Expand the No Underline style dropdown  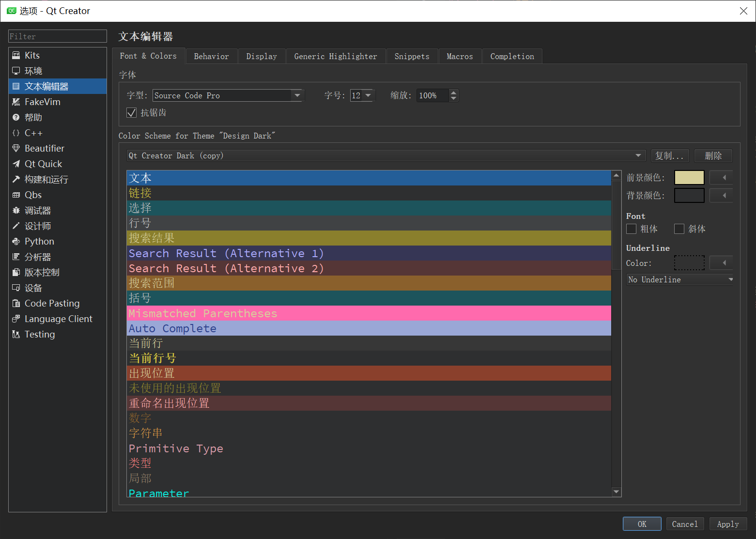(679, 279)
